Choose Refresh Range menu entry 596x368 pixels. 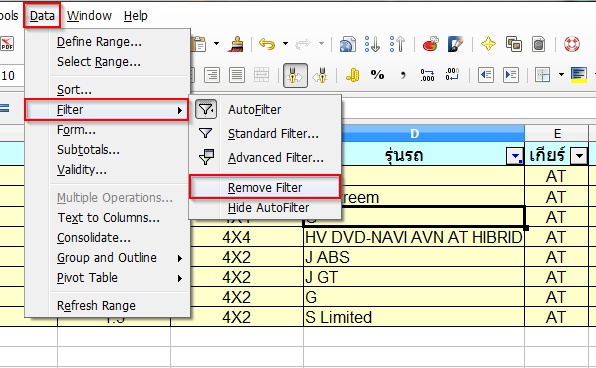pyautogui.click(x=96, y=306)
